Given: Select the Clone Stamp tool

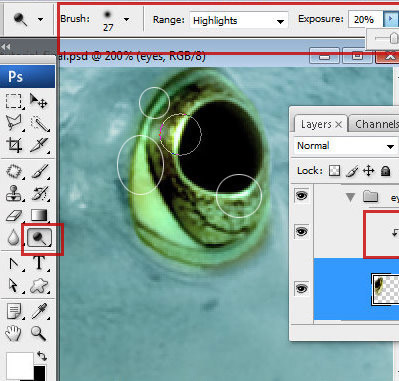Looking at the screenshot, I should (14, 193).
